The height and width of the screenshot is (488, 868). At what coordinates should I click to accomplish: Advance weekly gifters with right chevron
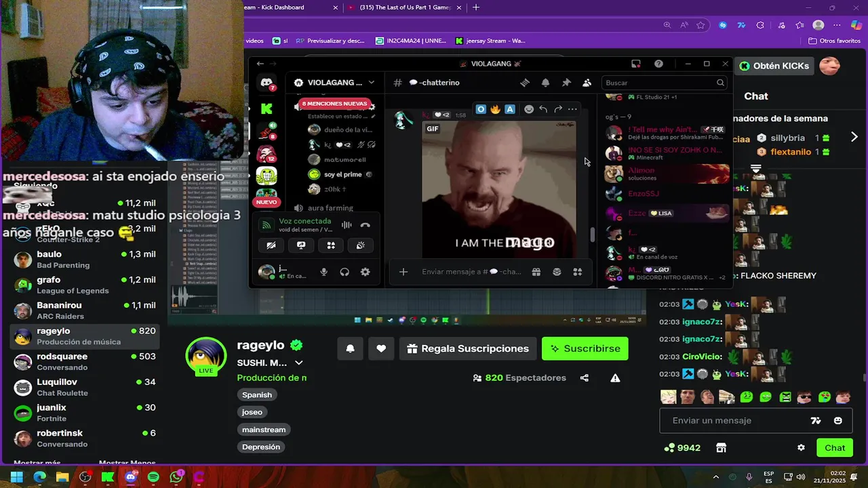(854, 137)
